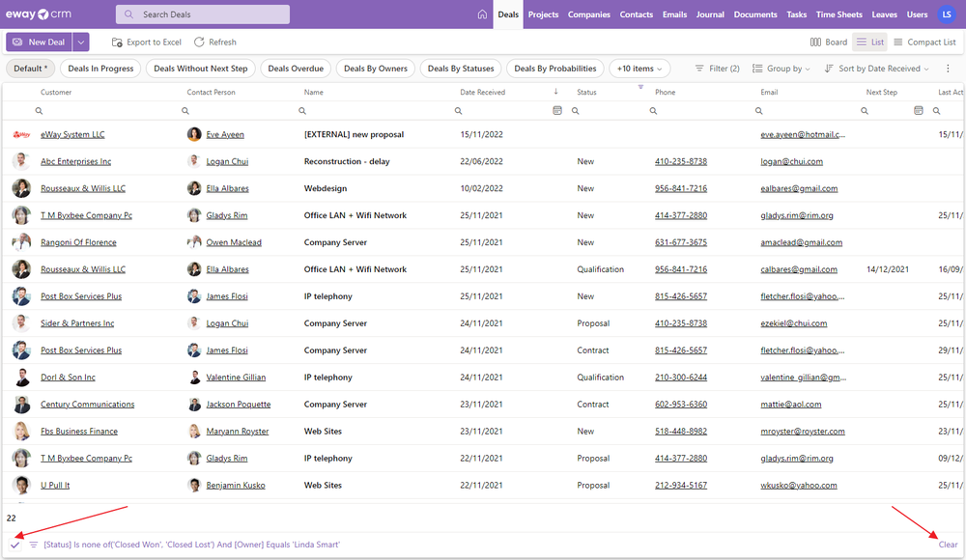
Task: Click the Refresh icon
Action: pyautogui.click(x=199, y=42)
